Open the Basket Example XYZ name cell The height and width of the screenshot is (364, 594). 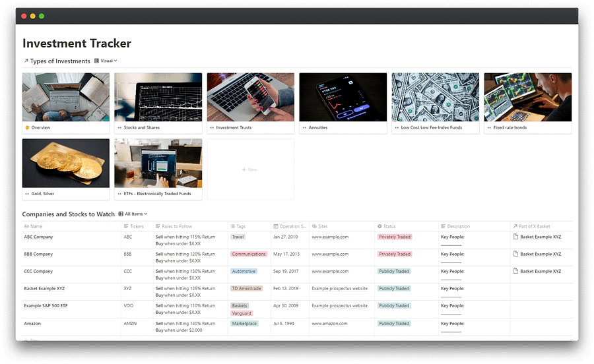tap(71, 292)
